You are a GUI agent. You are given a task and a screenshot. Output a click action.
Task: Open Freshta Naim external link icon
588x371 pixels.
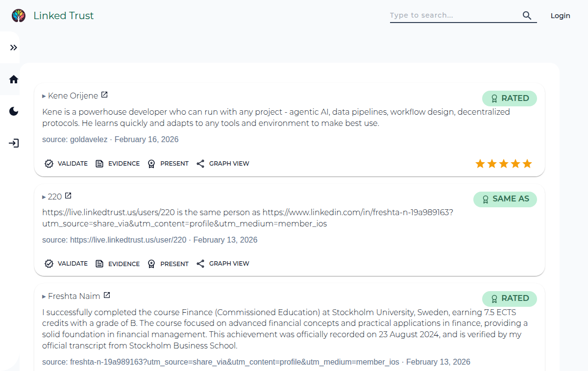107,296
